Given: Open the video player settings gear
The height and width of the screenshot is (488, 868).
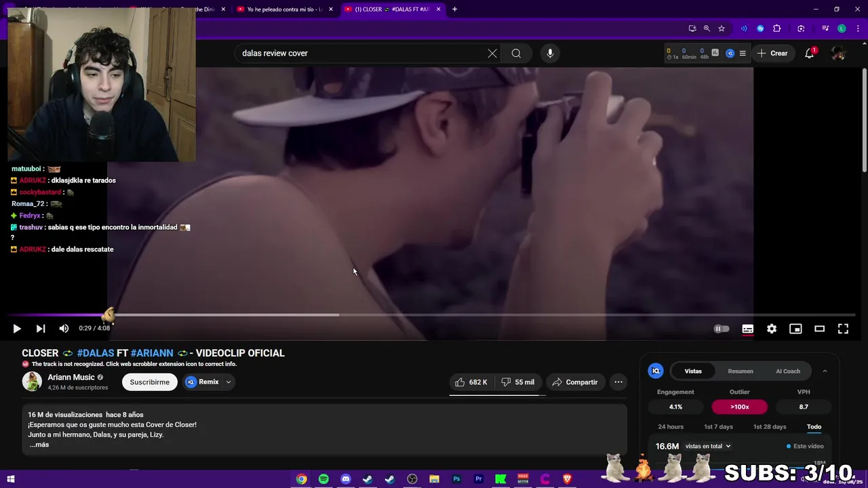Looking at the screenshot, I should [x=772, y=329].
